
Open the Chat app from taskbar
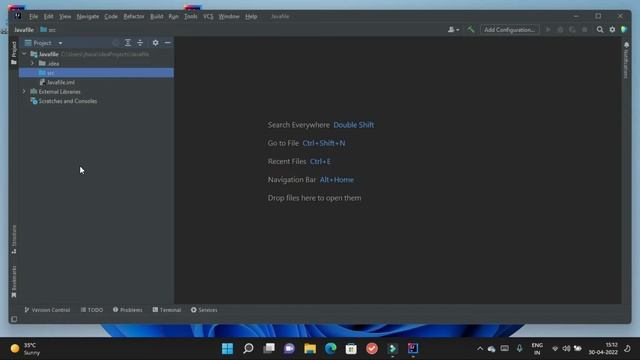(289, 349)
